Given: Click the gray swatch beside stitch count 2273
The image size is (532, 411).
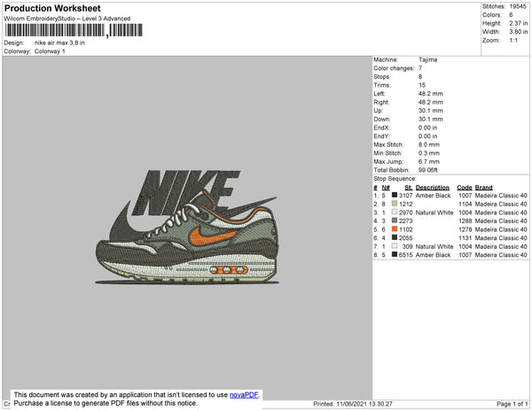Looking at the screenshot, I should (395, 221).
